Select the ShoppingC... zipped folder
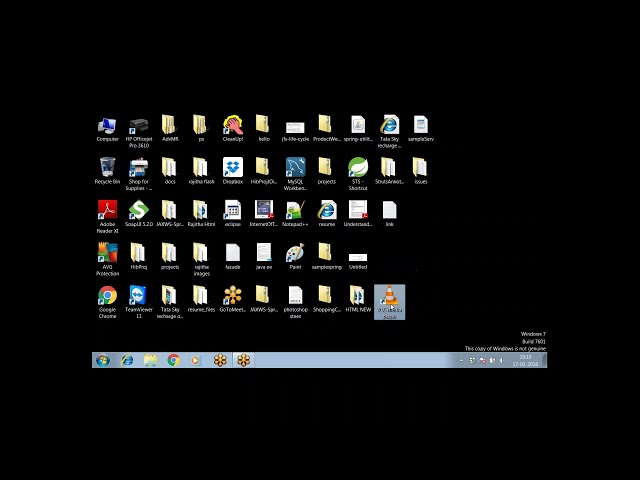Image resolution: width=640 pixels, height=480 pixels. click(327, 299)
